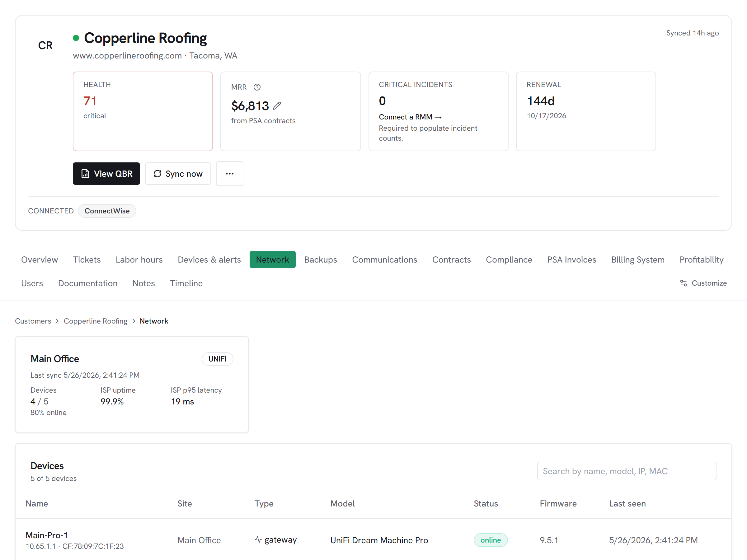
Task: Open the Users tab
Action: click(32, 283)
